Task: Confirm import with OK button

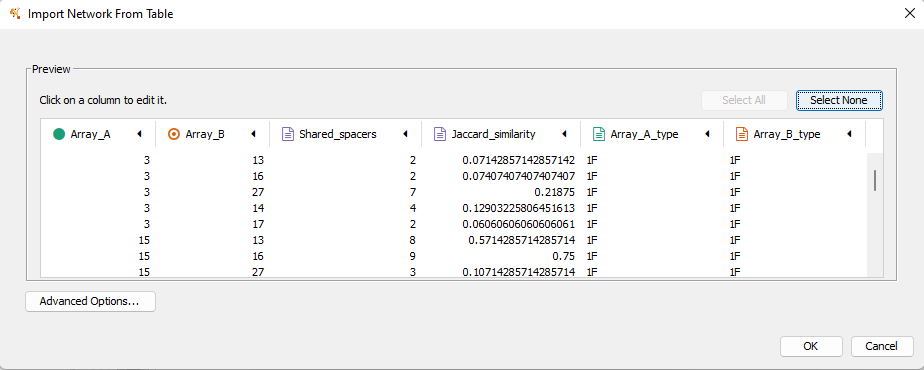Action: [810, 346]
